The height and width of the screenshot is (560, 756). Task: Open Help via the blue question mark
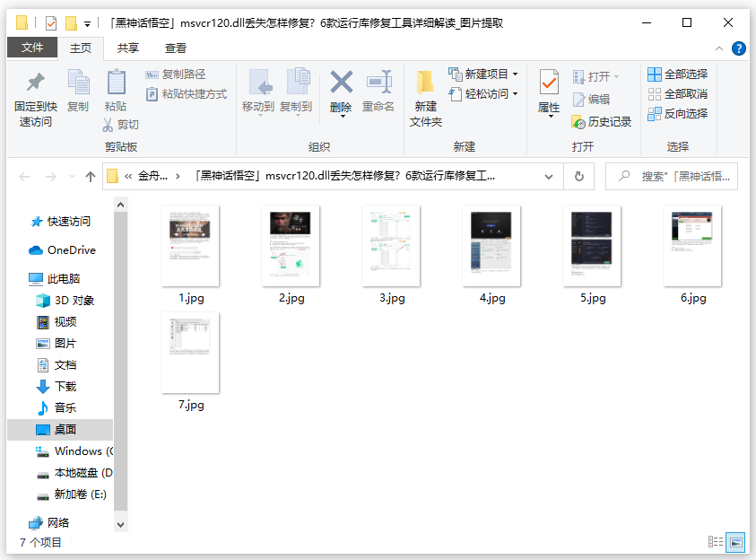click(739, 48)
